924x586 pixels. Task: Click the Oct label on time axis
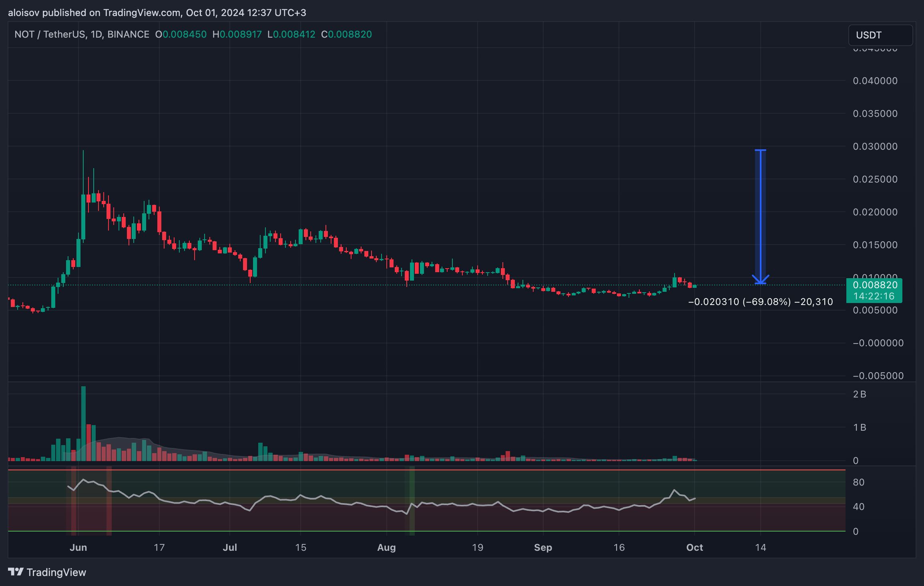694,548
